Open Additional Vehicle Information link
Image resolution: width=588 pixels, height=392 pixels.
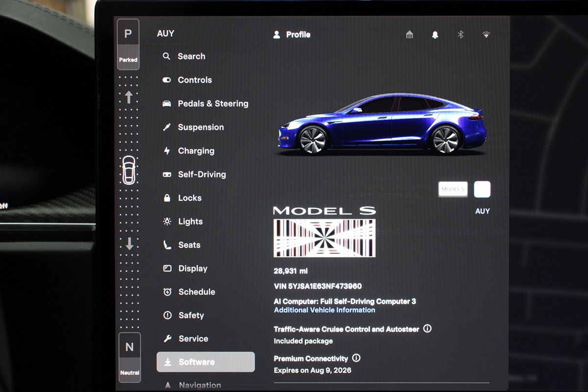tap(324, 310)
